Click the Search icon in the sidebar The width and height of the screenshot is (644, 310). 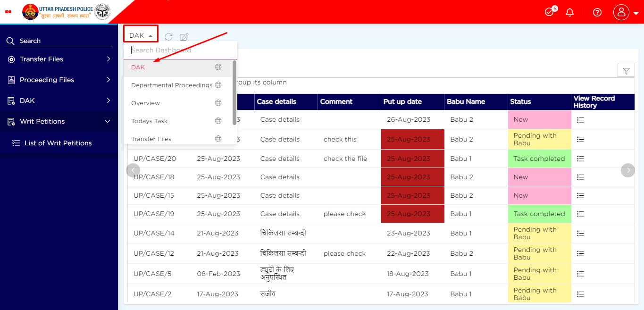click(10, 41)
